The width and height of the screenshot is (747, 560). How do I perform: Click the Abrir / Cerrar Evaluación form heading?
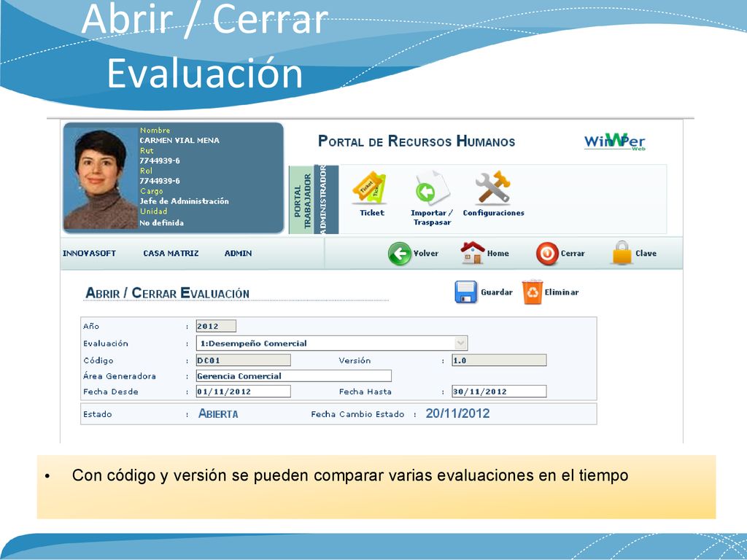tap(167, 293)
